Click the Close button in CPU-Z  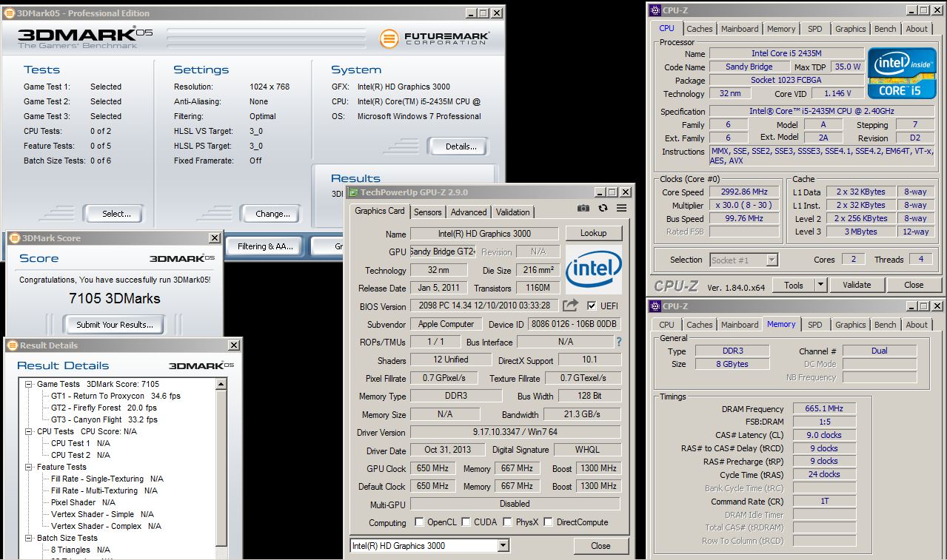[914, 285]
